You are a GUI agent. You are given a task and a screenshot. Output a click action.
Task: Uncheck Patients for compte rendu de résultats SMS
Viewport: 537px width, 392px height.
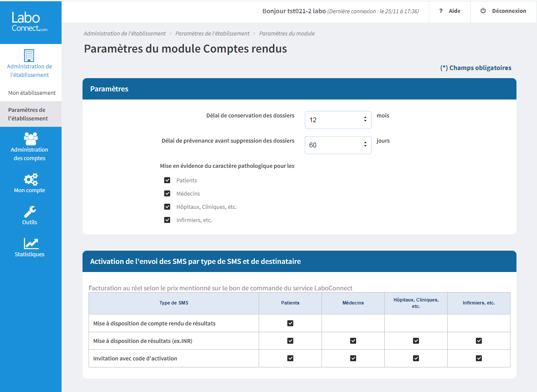[290, 323]
